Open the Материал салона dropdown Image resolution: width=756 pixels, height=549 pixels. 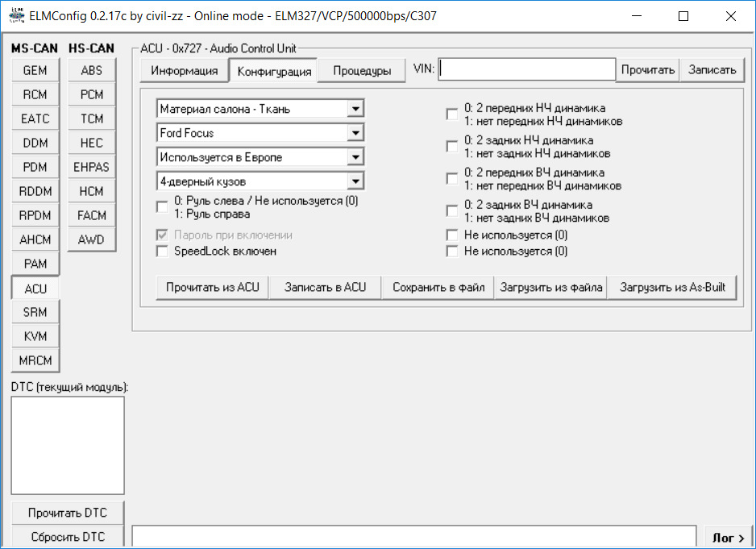pyautogui.click(x=260, y=109)
